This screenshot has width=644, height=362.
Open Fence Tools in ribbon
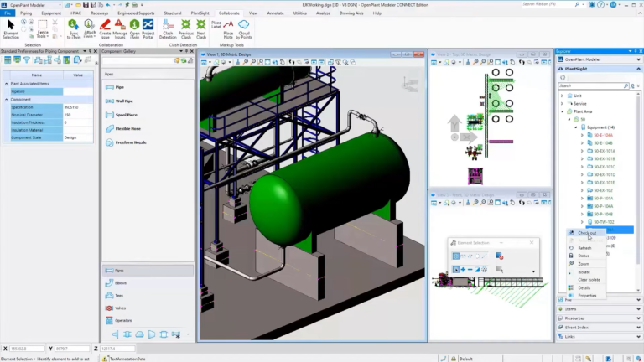click(43, 29)
